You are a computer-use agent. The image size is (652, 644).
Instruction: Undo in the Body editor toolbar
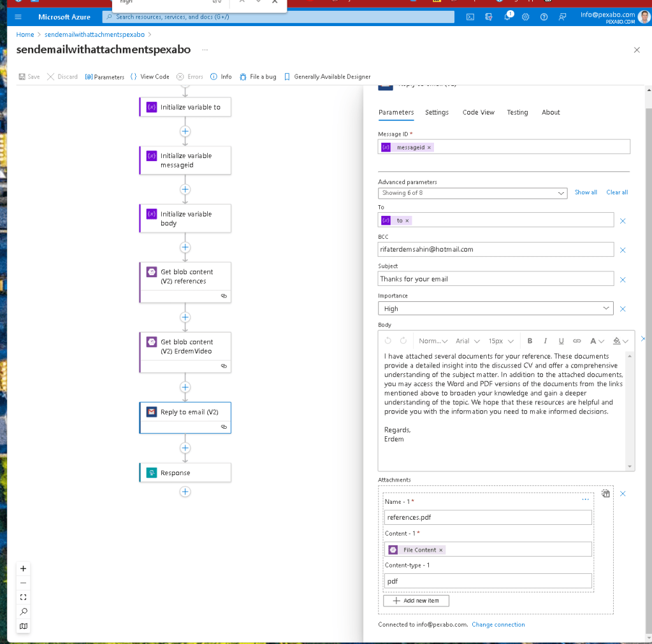(x=388, y=341)
